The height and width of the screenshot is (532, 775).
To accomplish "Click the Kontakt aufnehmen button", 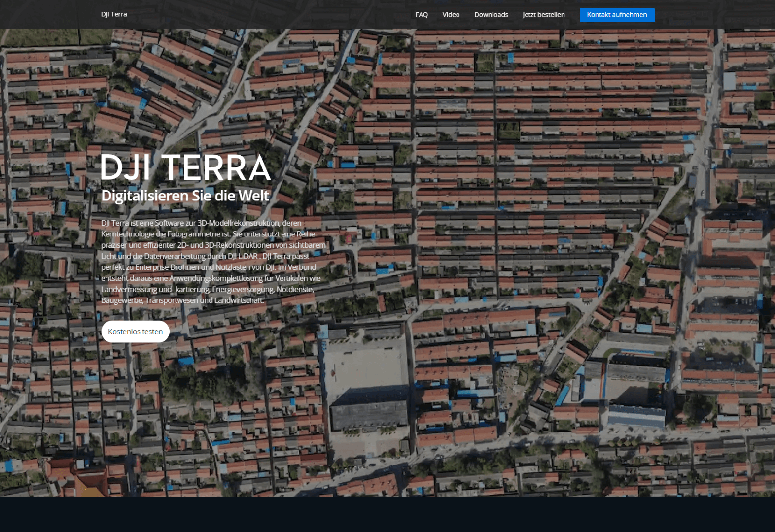I will tap(617, 15).
